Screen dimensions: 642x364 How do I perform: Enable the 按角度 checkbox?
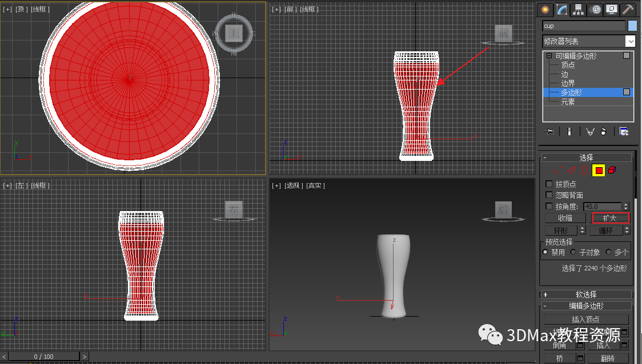point(549,206)
